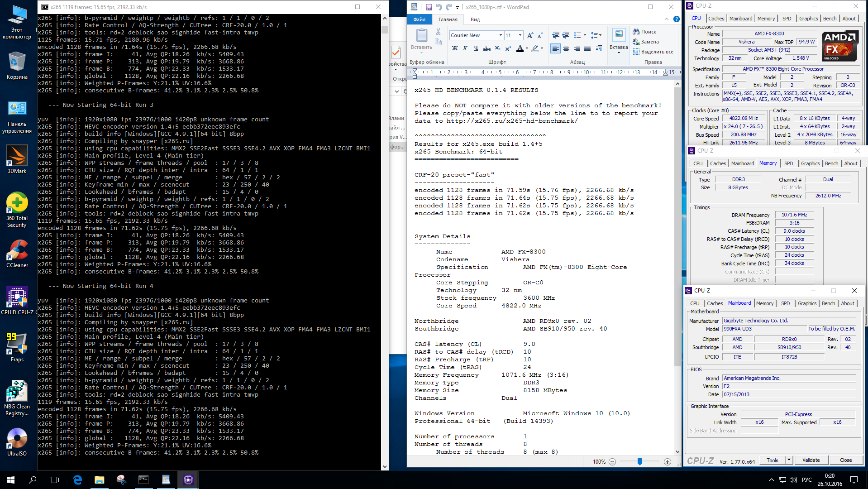Click the CPU-Z Tools button
Screen dimensions: 868x489
coord(773,460)
